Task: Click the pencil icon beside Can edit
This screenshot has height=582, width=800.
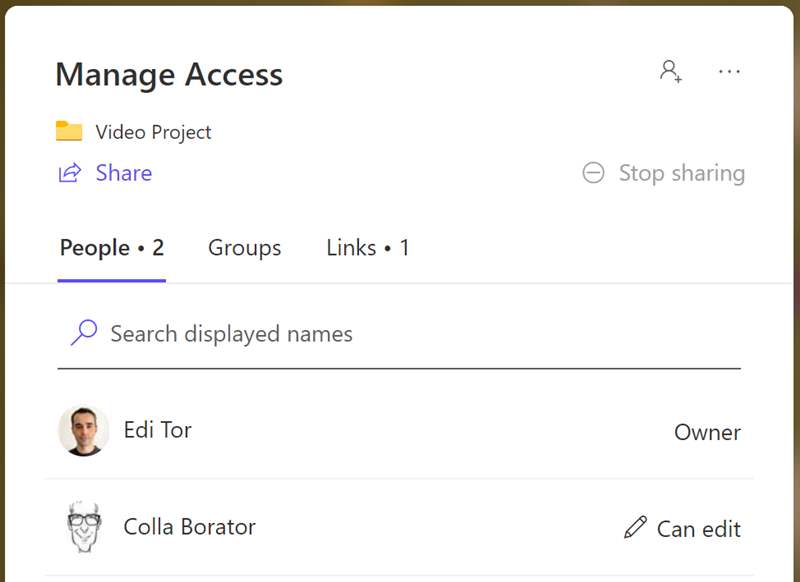Action: (x=635, y=527)
